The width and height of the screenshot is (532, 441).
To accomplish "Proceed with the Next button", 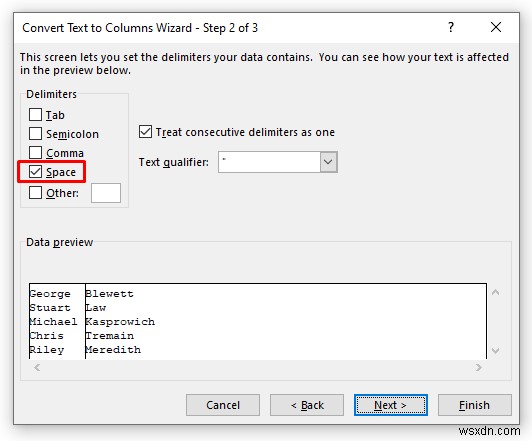I will point(391,405).
